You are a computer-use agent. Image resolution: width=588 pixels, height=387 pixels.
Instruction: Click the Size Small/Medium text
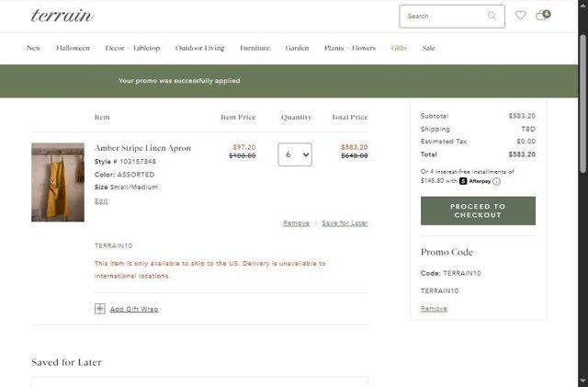(126, 187)
